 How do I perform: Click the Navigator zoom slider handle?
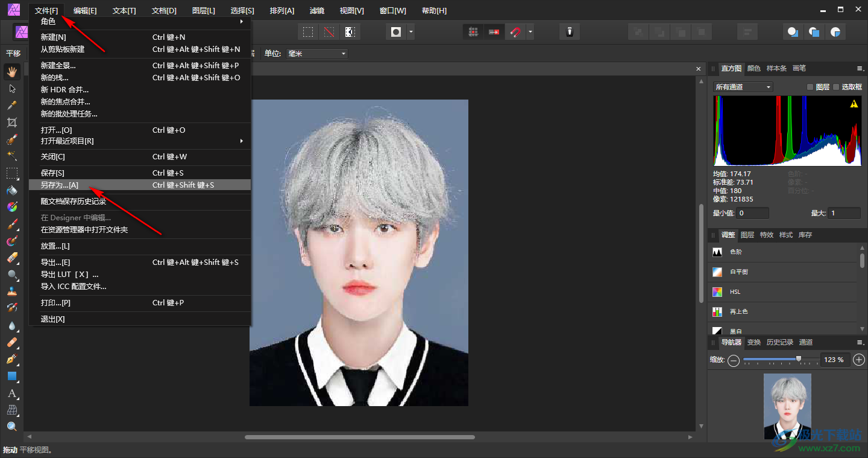799,360
